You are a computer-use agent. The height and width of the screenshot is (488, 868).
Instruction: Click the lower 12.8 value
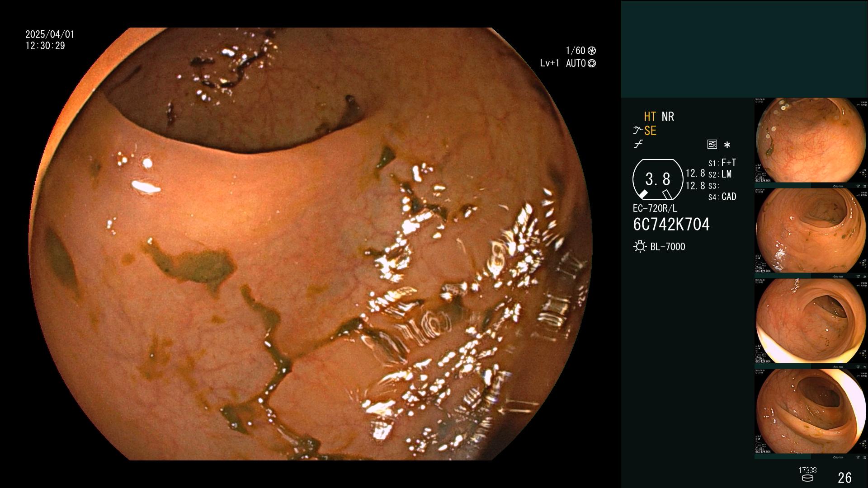[x=695, y=186]
